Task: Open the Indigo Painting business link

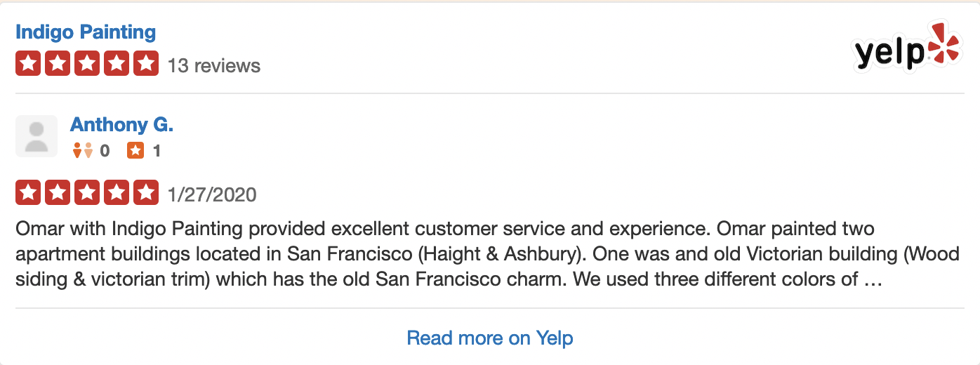Action: [x=86, y=32]
